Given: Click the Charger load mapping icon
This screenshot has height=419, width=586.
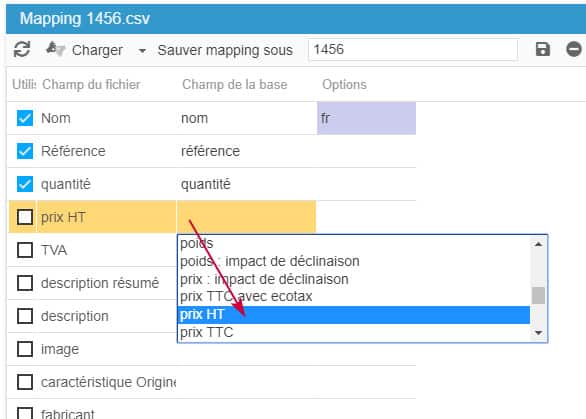Looking at the screenshot, I should pyautogui.click(x=55, y=49).
